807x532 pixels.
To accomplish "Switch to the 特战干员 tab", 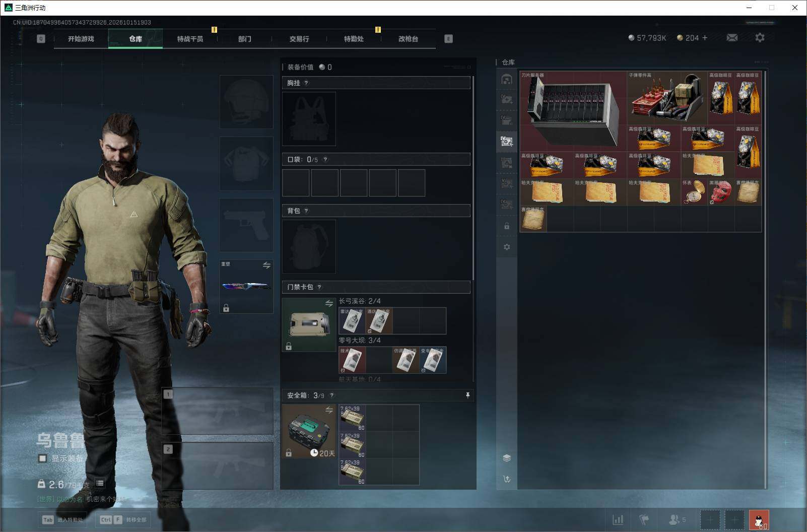I will pyautogui.click(x=190, y=39).
